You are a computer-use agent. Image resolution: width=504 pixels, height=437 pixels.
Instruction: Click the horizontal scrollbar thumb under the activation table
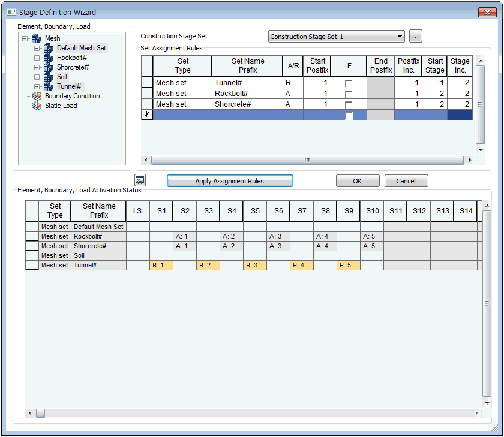tap(40, 413)
